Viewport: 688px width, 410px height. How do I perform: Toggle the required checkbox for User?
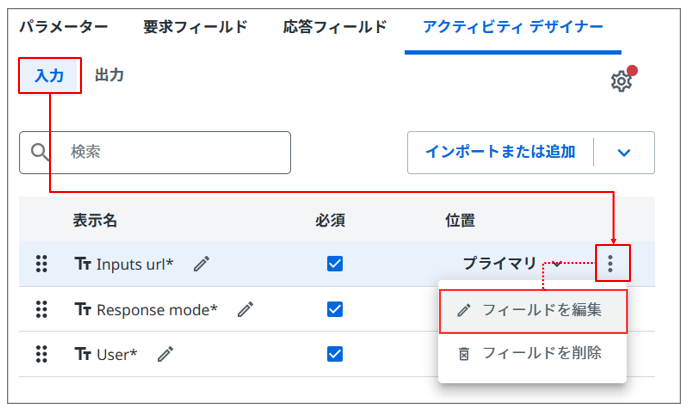tap(335, 354)
